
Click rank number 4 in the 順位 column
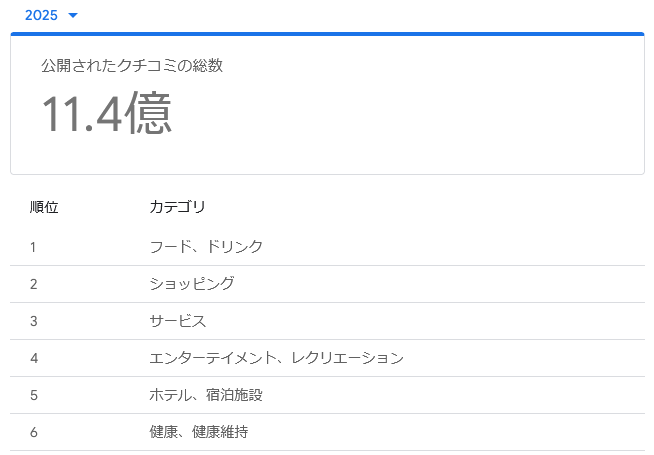click(x=33, y=358)
